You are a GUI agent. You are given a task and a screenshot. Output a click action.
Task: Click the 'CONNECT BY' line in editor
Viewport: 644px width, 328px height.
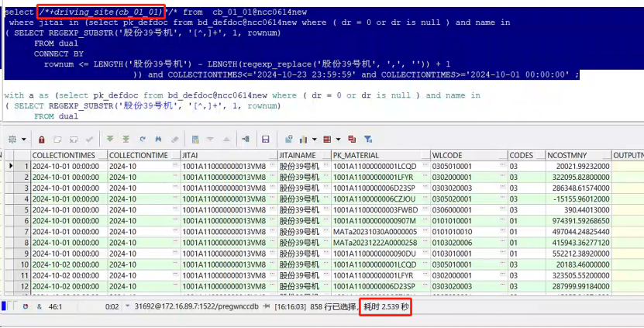59,54
